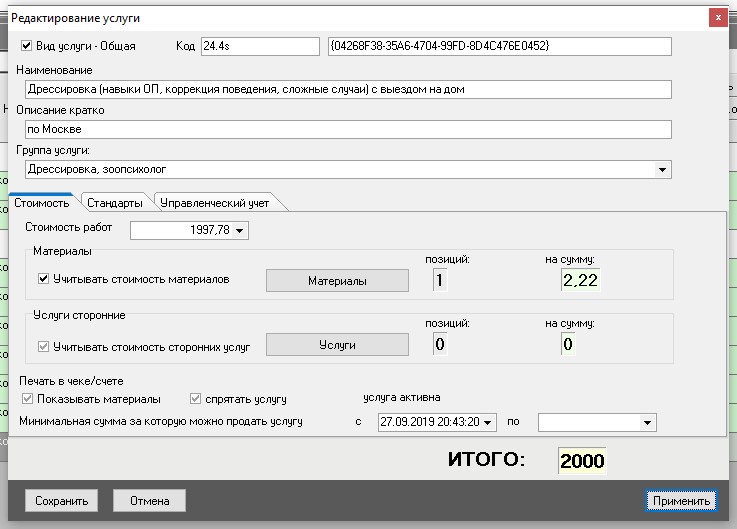Expand the Группа услуги dropdown

[662, 170]
